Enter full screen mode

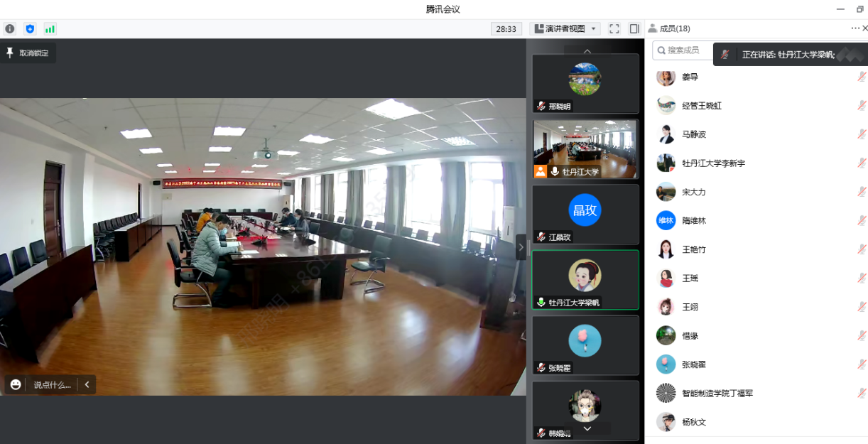[614, 29]
